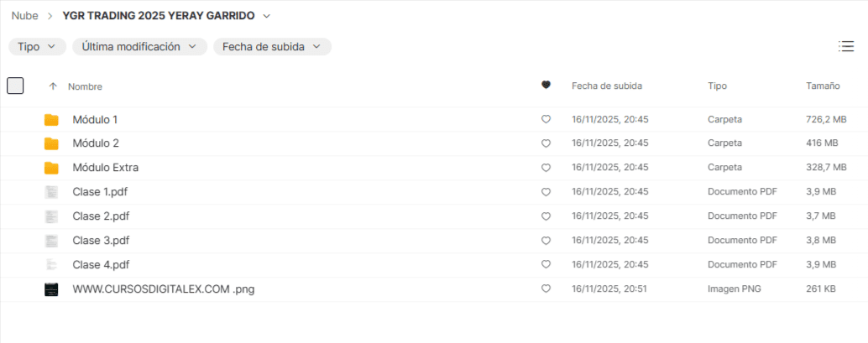
Task: Mark the PNG image as favorite
Action: click(x=546, y=289)
